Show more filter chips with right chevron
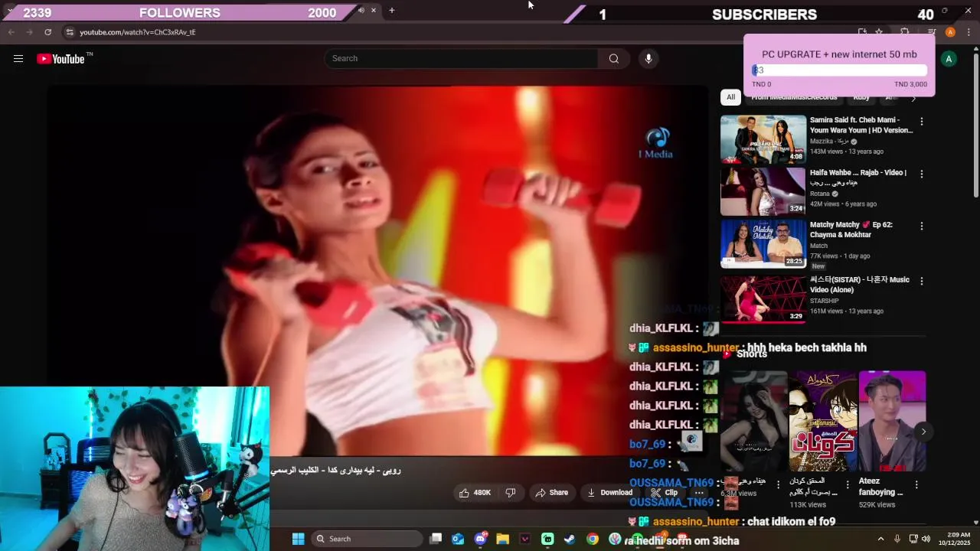The width and height of the screenshot is (980, 551). tap(913, 98)
